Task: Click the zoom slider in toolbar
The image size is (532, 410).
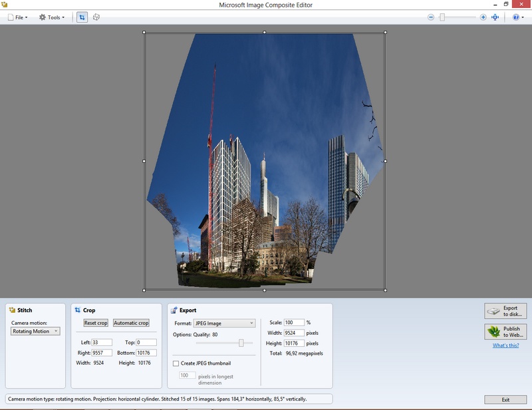Action: click(442, 17)
